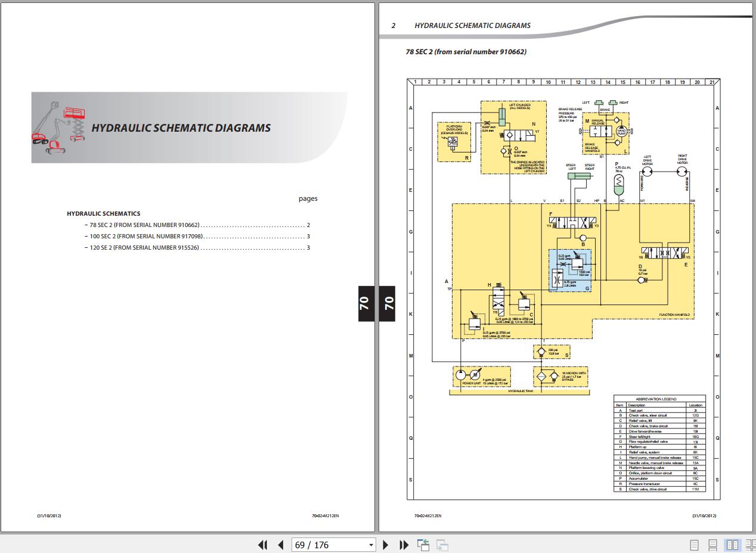This screenshot has height=553, width=756.
Task: Click the 'Steer left/right' legend row
Action: point(659,437)
